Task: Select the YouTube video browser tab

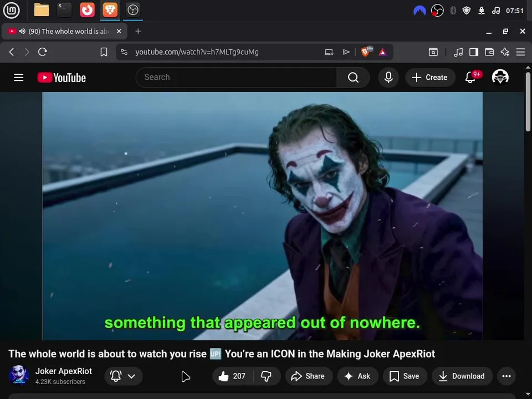Action: (64, 31)
